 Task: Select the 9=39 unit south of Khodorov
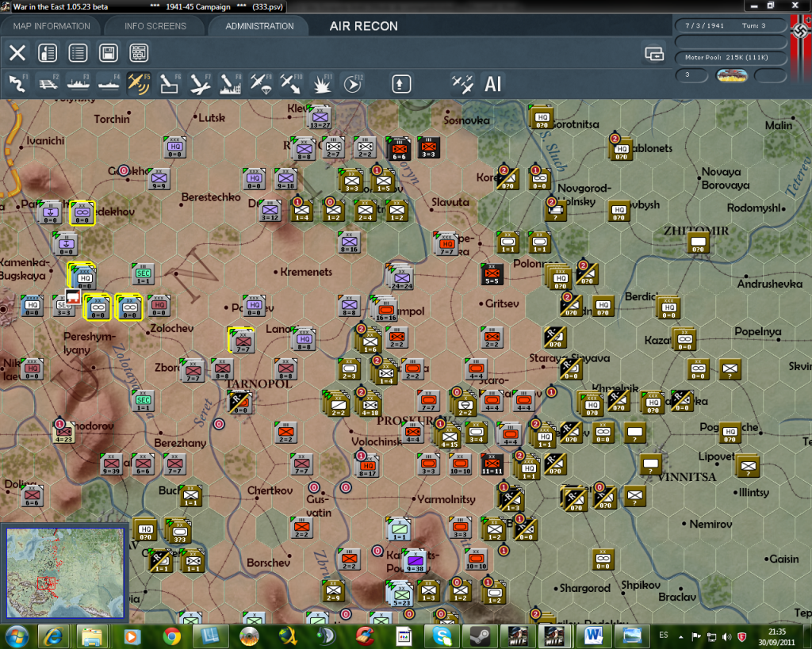(111, 464)
